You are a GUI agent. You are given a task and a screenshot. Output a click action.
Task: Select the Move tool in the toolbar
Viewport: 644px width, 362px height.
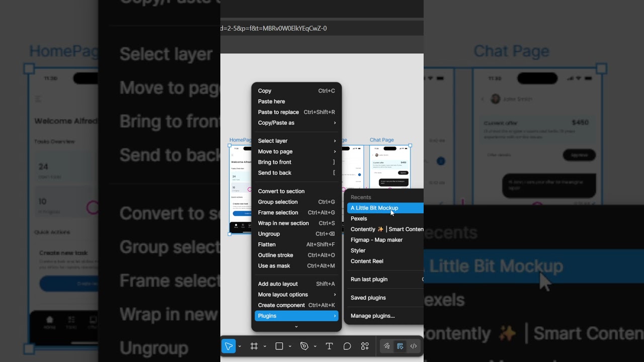tap(228, 346)
